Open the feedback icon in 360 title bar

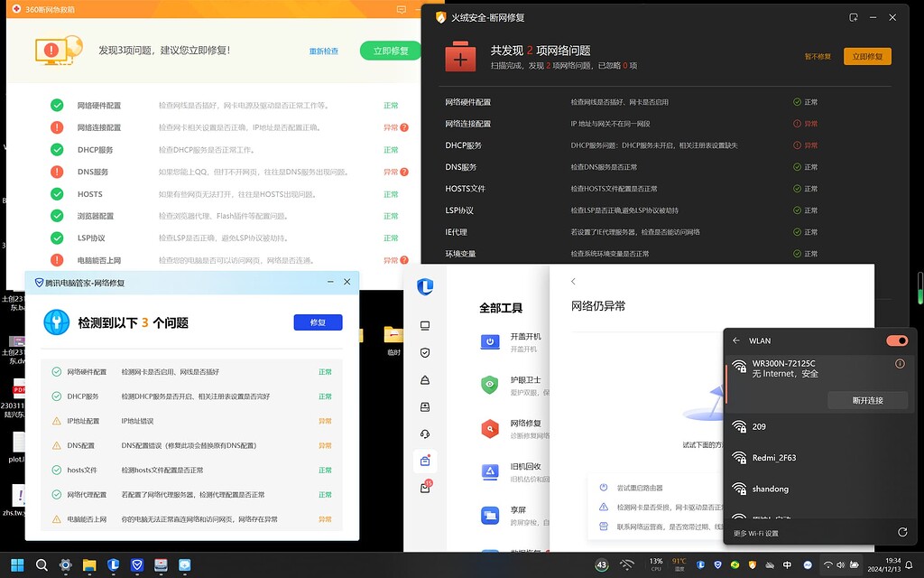pos(402,9)
